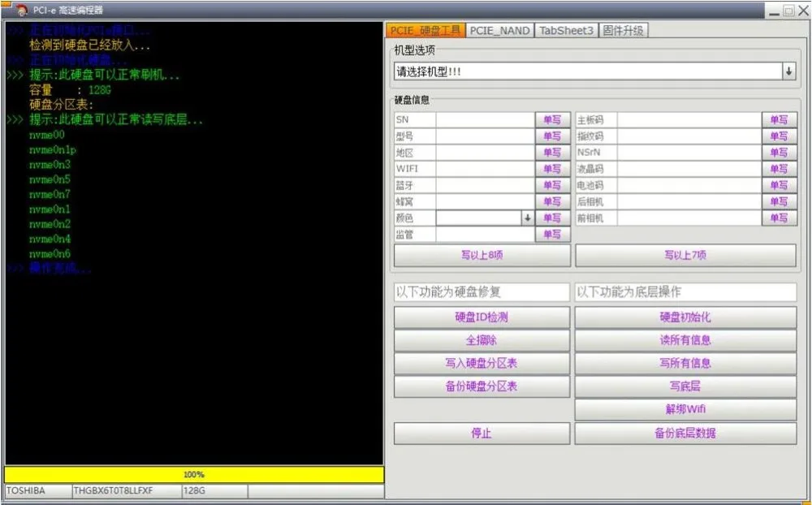Viewport: 812px width, 505px height.
Task: Click 单写 button for 型号 row
Action: pos(552,136)
